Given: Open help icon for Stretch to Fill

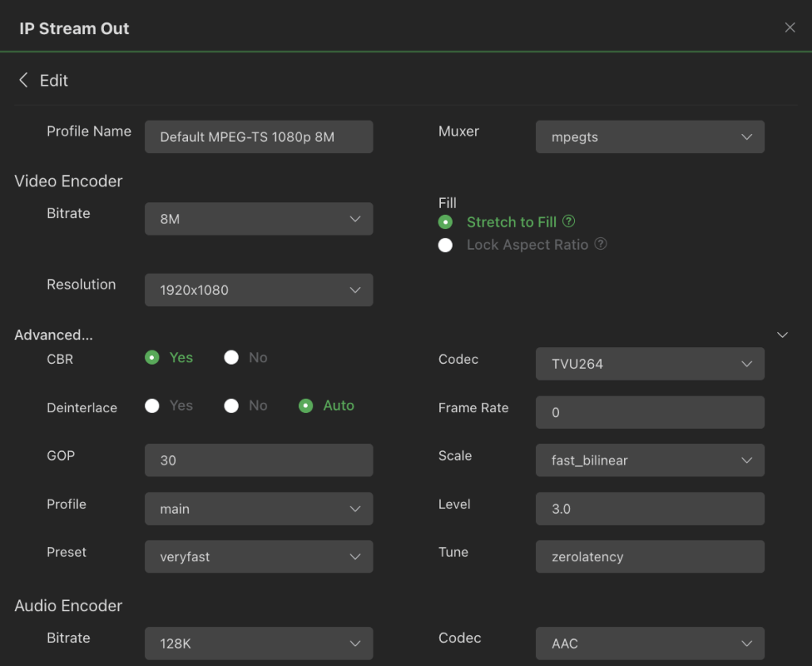Looking at the screenshot, I should coord(569,221).
